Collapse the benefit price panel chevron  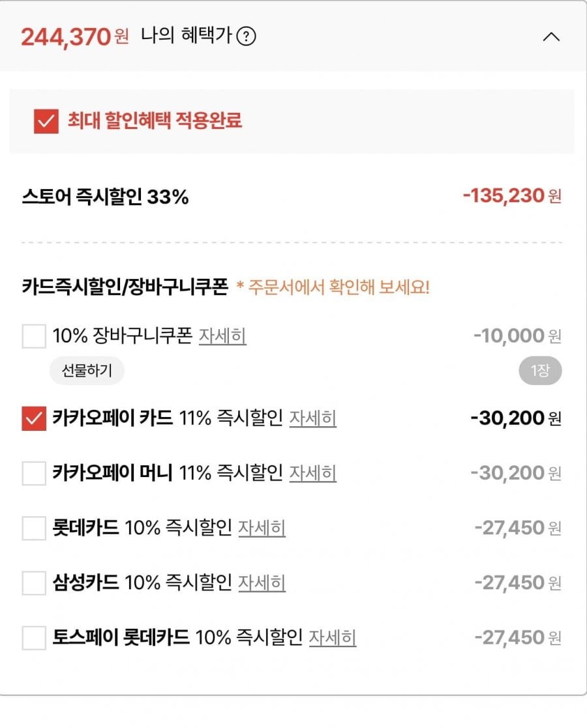point(551,37)
